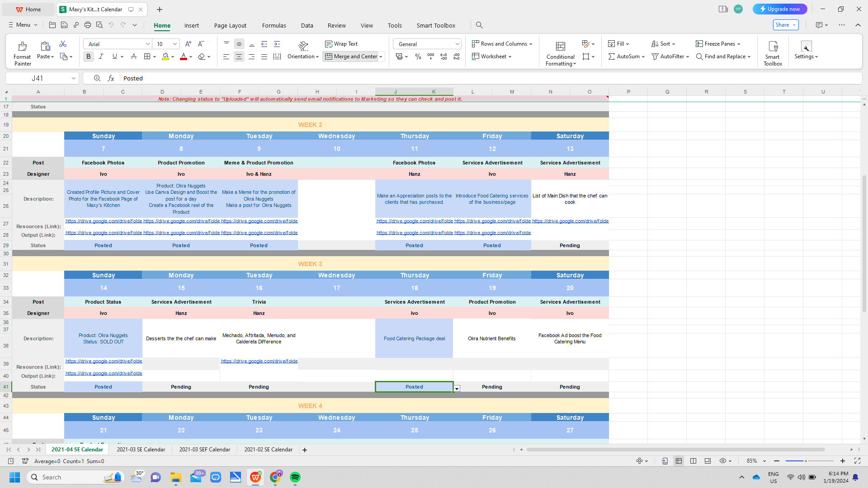This screenshot has height=488, width=868.
Task: Select the Pending status cell for Saturday 13
Action: coord(570,245)
